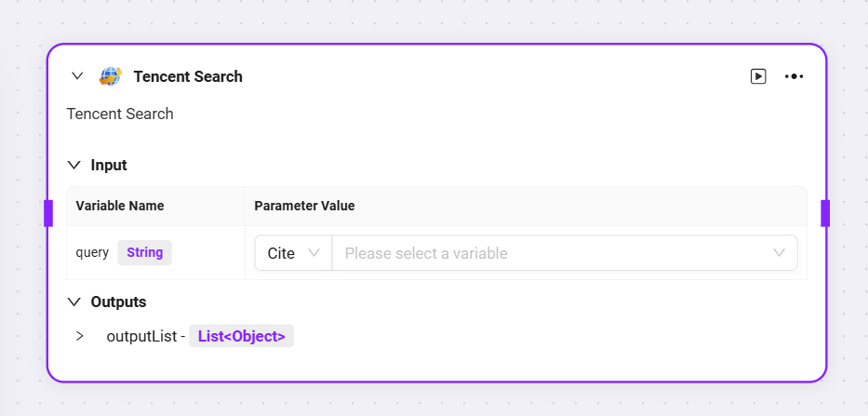Run the Tencent Search node with play icon
This screenshot has width=868, height=416.
pyautogui.click(x=758, y=76)
